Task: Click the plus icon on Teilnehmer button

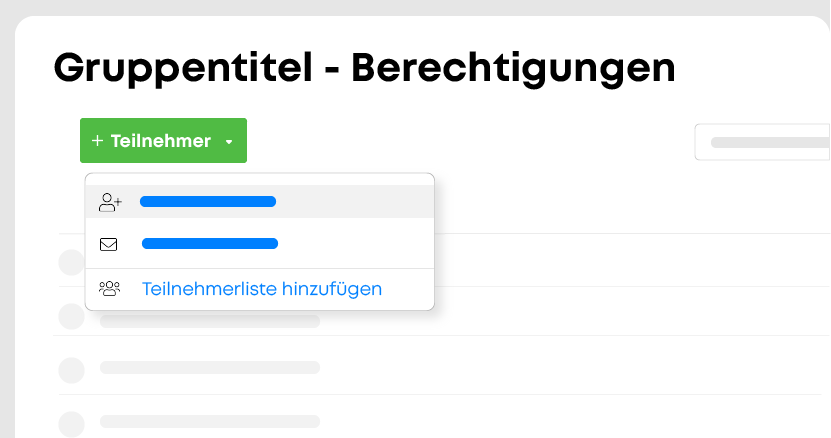Action: tap(97, 141)
